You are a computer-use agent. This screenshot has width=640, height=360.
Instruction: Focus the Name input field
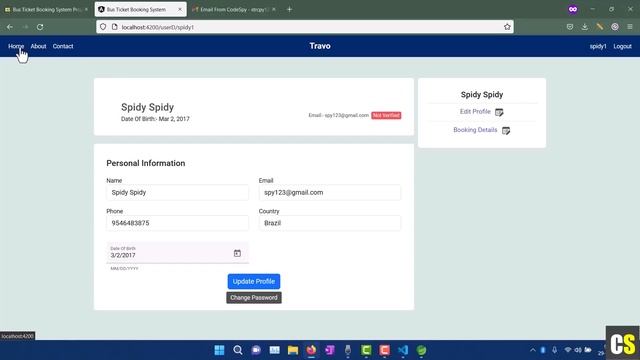(x=178, y=192)
